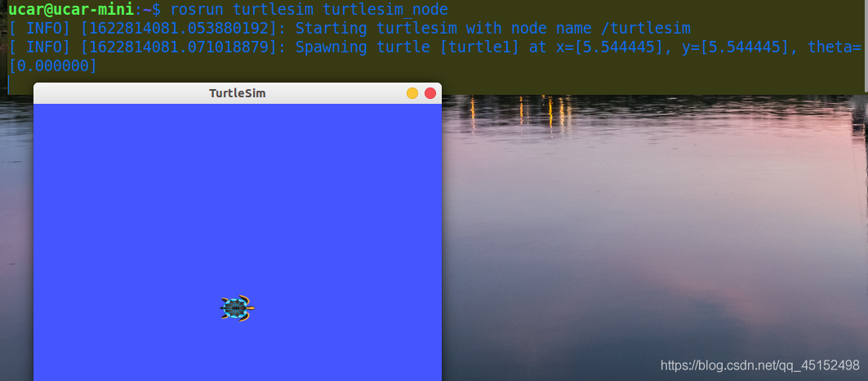868x381 pixels.
Task: Click empty blue canvas above the turtle
Action: (x=237, y=194)
